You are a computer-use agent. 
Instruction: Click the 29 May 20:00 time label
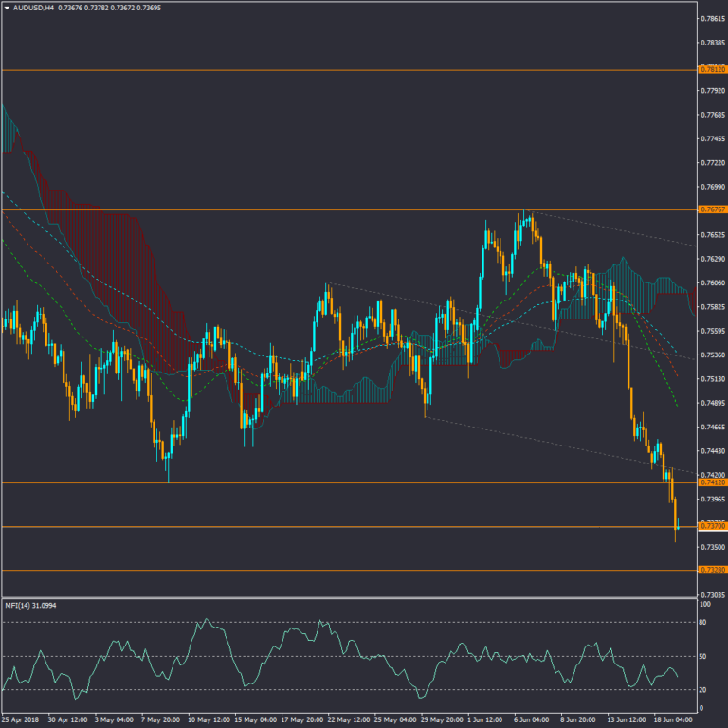click(441, 720)
